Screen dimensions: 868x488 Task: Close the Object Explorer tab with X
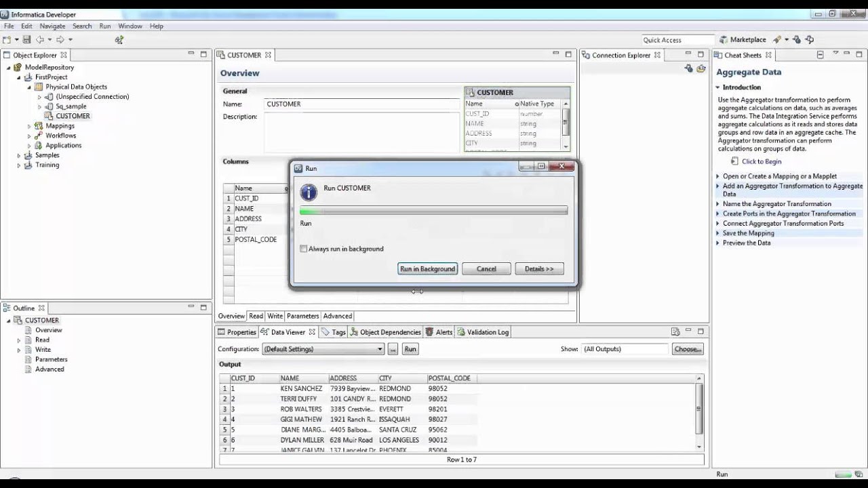pos(64,55)
